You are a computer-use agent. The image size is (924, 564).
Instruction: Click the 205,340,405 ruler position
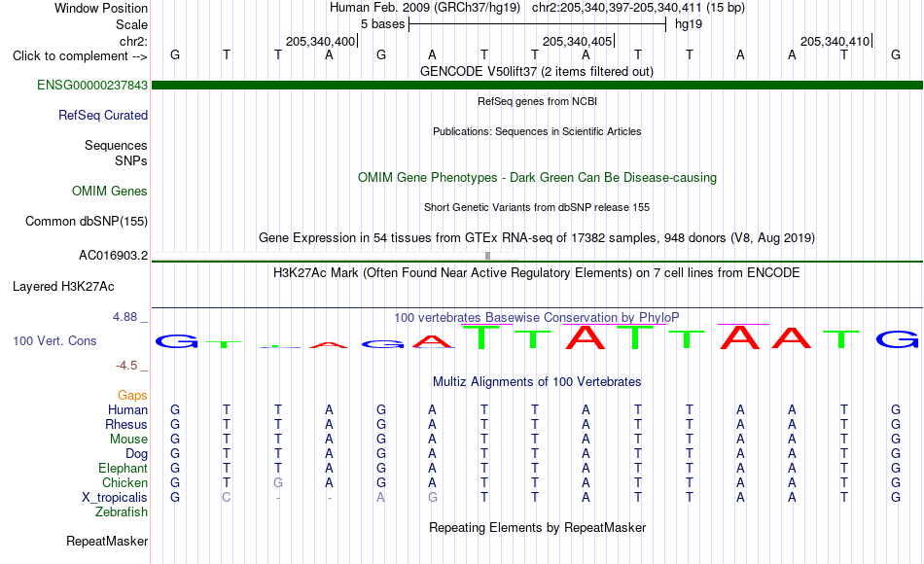tap(578, 41)
